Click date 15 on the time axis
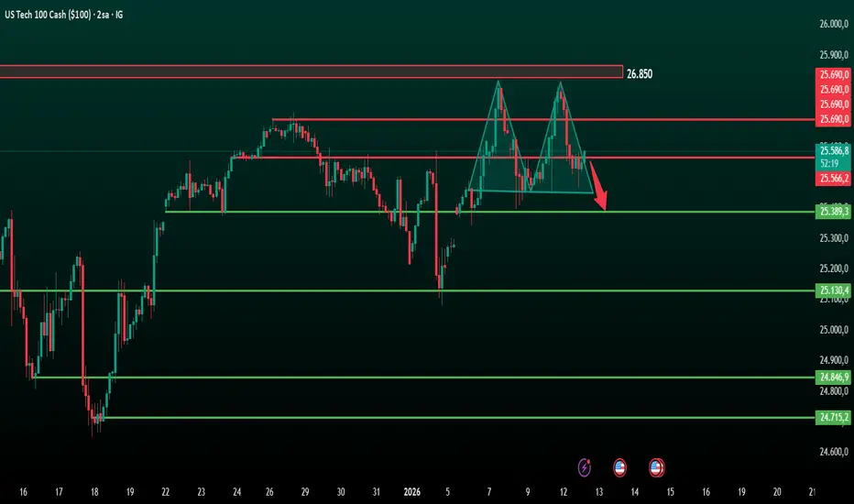The width and height of the screenshot is (854, 504). pyautogui.click(x=670, y=492)
